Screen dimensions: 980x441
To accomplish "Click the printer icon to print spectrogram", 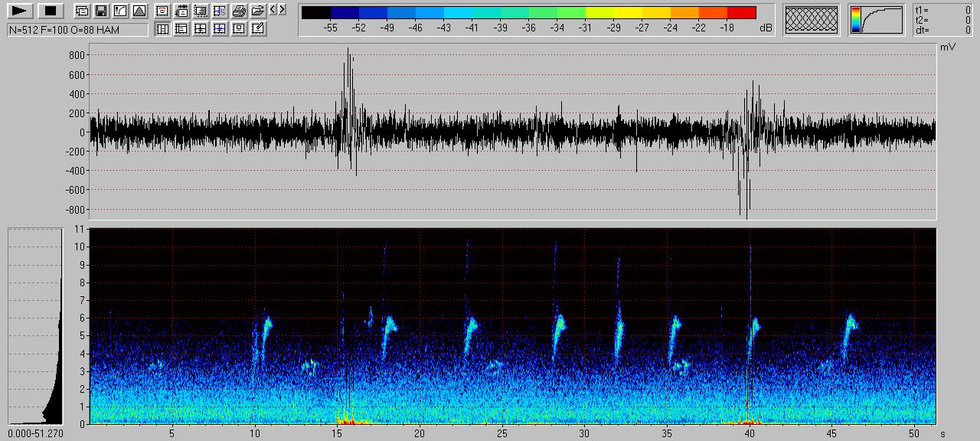I will click(x=239, y=11).
